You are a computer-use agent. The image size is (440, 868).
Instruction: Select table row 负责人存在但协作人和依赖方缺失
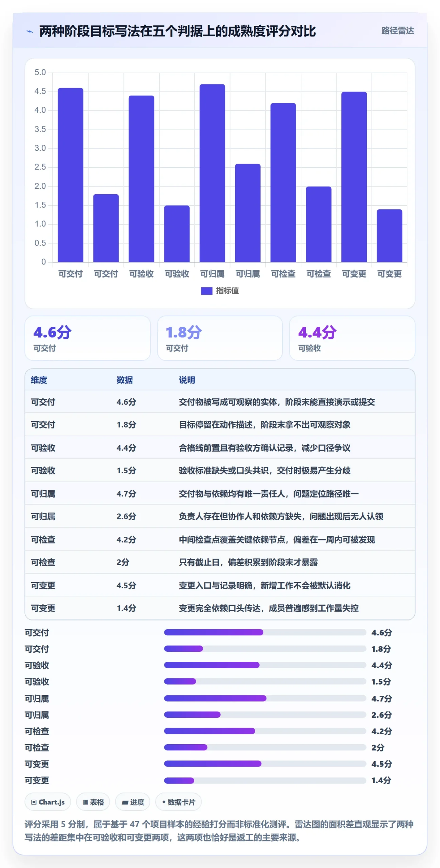(220, 516)
